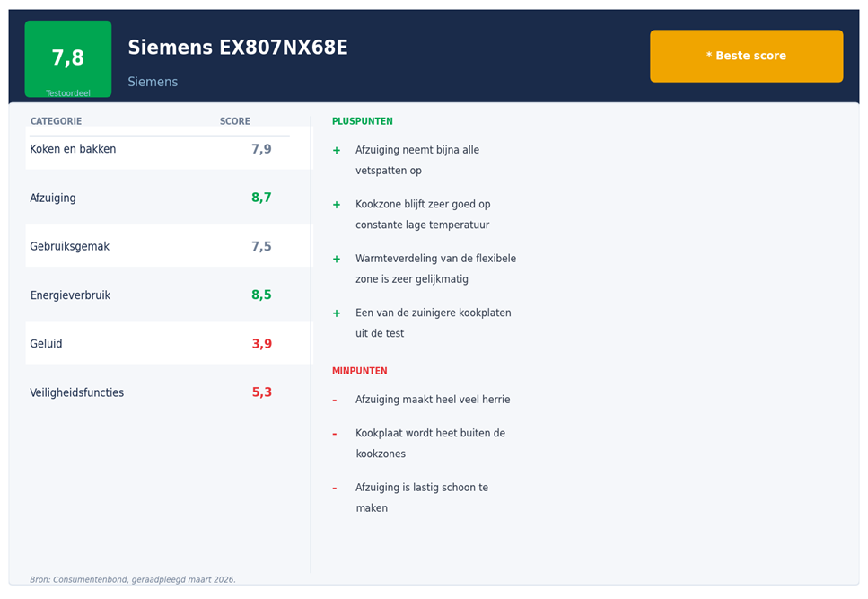
Task: Select the 'Geluid' score of 3,9
Action: point(262,343)
